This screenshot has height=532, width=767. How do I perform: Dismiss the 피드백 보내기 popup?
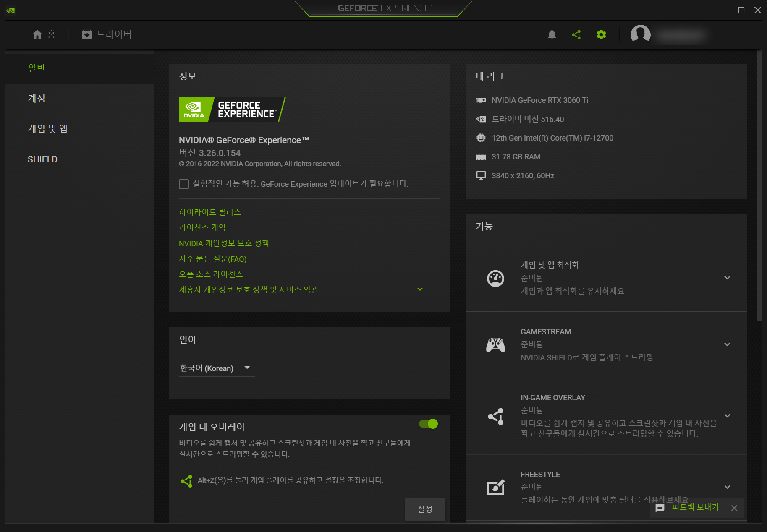click(734, 508)
